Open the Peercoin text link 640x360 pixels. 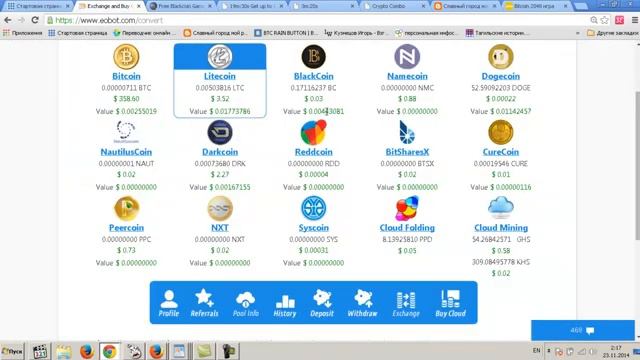click(126, 228)
